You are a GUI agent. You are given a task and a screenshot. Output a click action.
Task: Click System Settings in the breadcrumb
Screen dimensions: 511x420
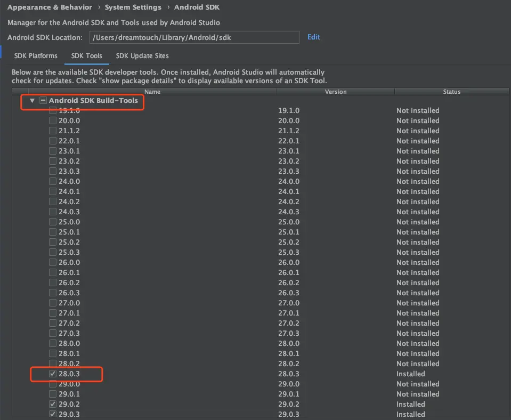pos(133,7)
